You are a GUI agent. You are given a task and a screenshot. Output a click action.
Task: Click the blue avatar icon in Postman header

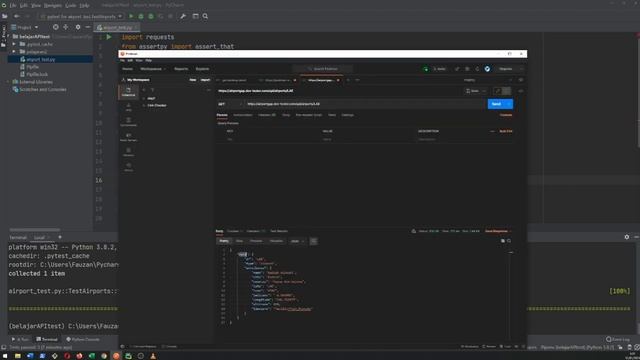point(487,69)
